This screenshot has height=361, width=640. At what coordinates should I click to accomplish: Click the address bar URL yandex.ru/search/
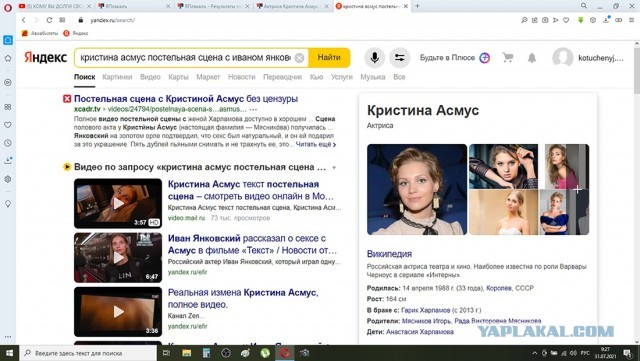[x=112, y=20]
